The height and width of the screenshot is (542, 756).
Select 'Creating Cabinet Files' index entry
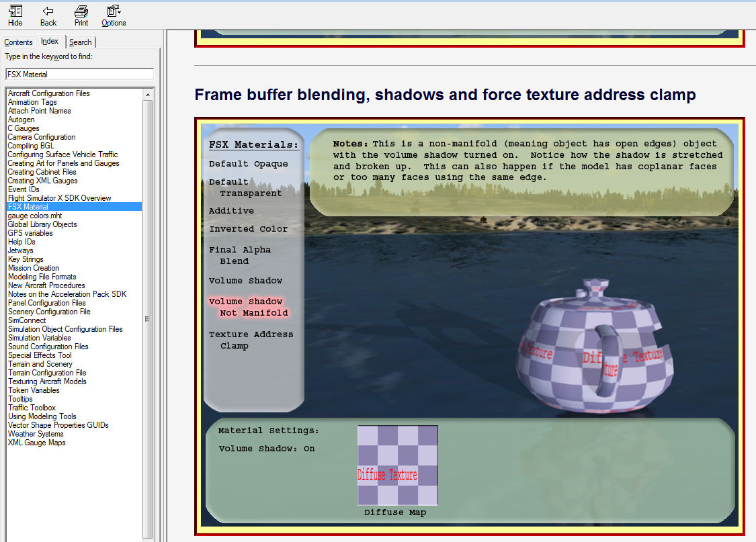coord(42,172)
